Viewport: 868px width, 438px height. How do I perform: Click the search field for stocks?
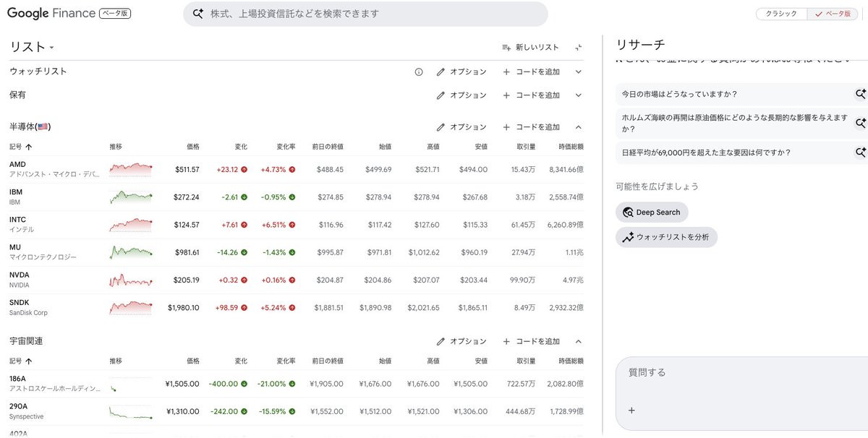(x=365, y=14)
